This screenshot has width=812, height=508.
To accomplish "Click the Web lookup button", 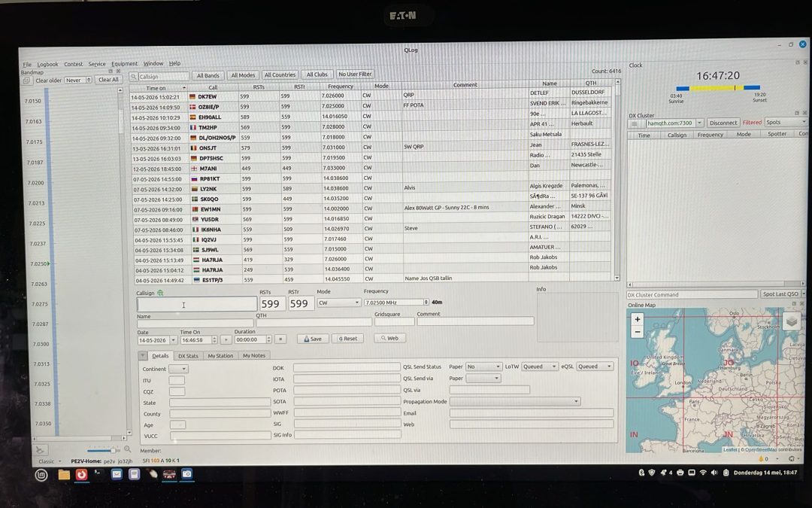I will tap(390, 339).
